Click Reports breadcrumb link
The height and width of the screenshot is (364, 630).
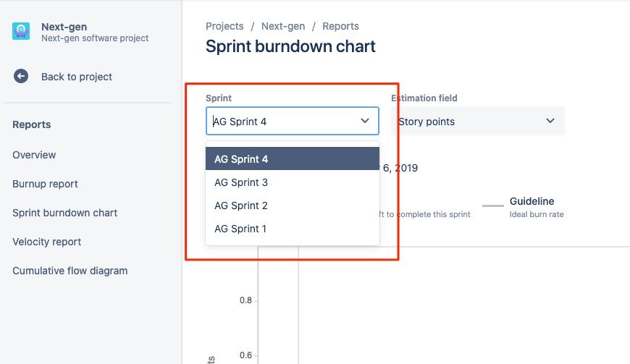[x=340, y=26]
